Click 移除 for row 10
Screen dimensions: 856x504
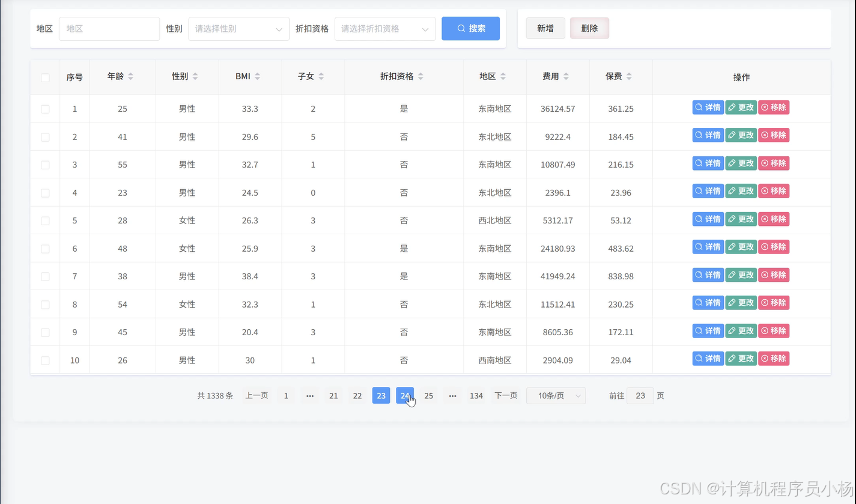(774, 359)
